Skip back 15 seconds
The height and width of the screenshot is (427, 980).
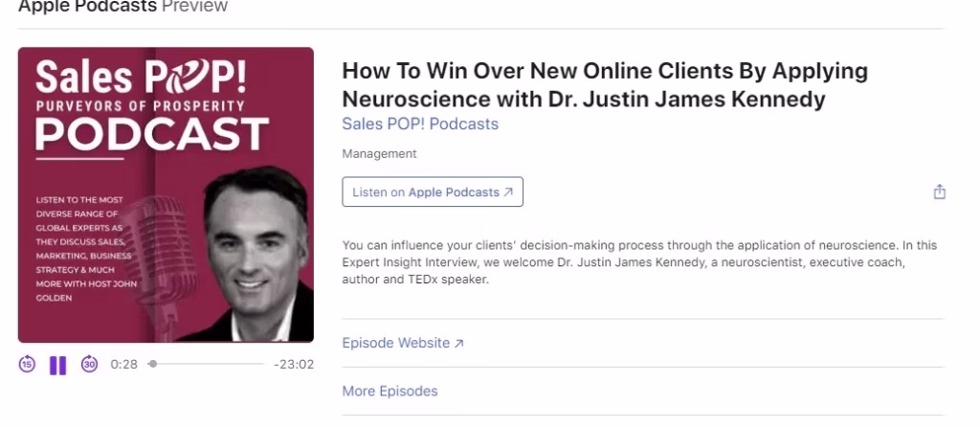point(27,364)
